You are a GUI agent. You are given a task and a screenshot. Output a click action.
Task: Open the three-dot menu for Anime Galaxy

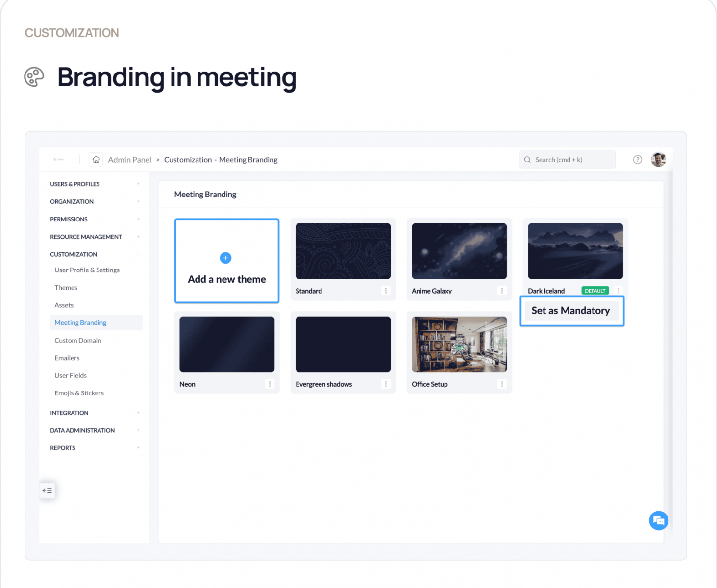tap(502, 291)
